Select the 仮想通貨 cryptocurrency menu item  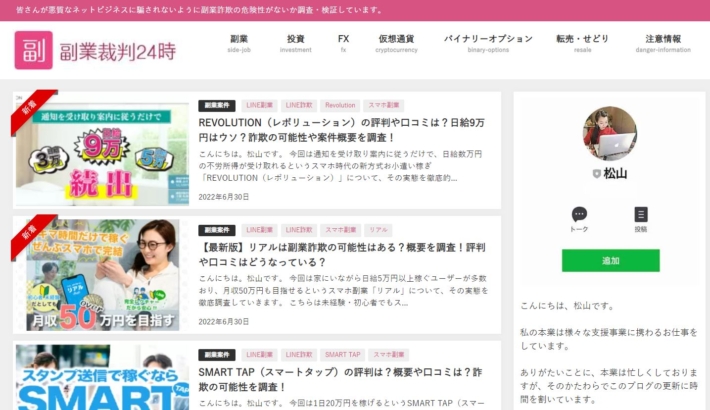coord(396,43)
